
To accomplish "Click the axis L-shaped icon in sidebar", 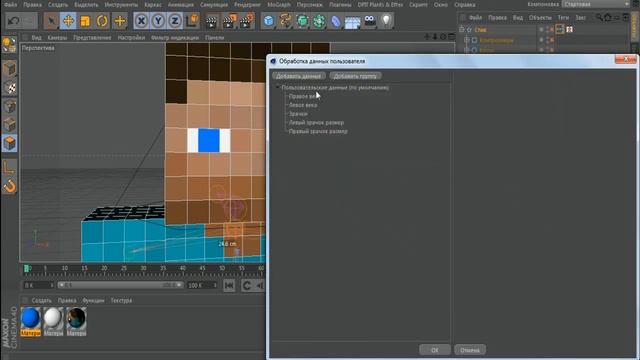I will [x=9, y=167].
